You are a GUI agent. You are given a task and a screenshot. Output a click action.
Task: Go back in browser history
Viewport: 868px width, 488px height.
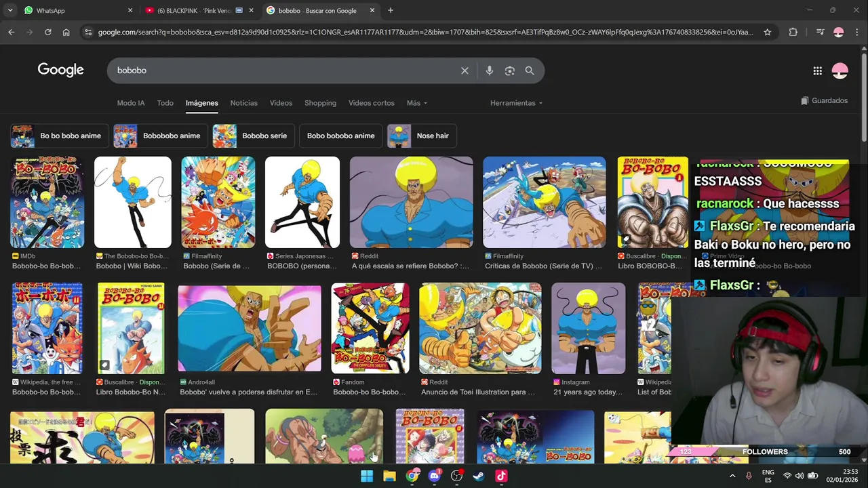(x=11, y=32)
